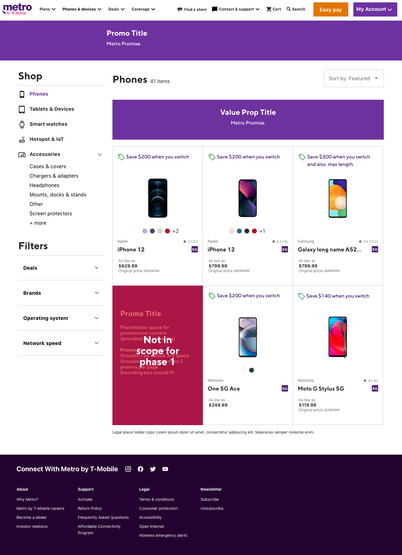Open YouTube icon in footer
Screen dimensions: 402x555
point(165,469)
